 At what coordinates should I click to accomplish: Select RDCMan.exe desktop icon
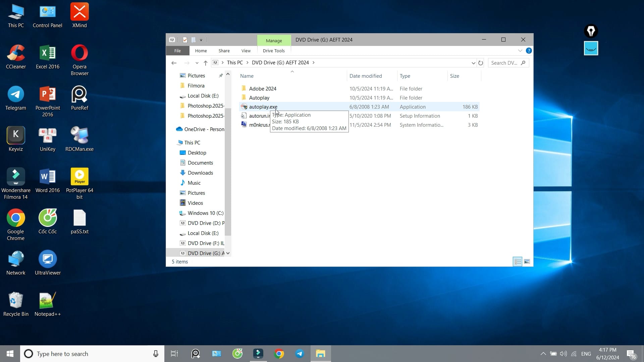pyautogui.click(x=79, y=139)
